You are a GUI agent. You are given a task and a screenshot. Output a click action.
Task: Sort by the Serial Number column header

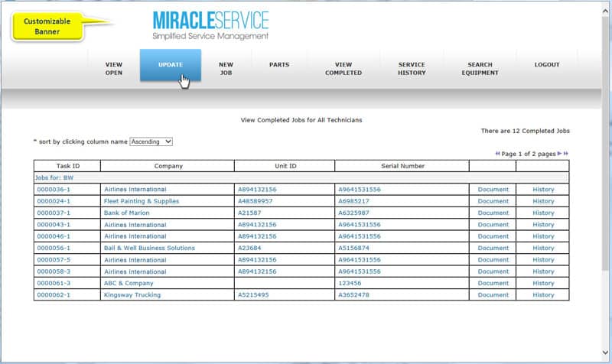tap(402, 166)
